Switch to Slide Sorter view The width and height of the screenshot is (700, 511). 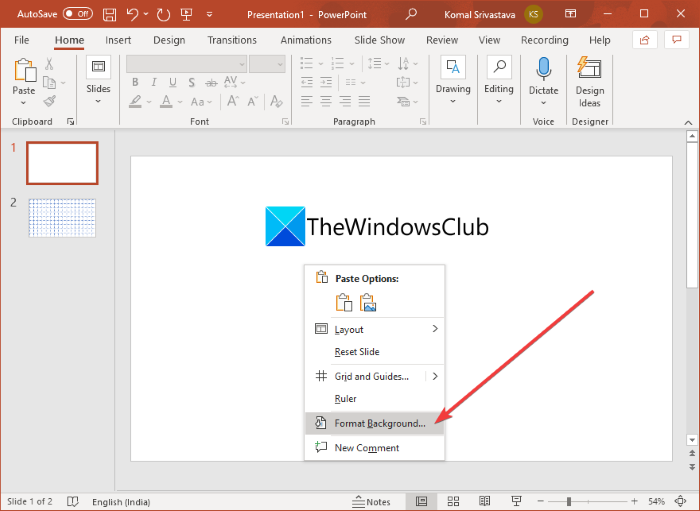pos(453,502)
